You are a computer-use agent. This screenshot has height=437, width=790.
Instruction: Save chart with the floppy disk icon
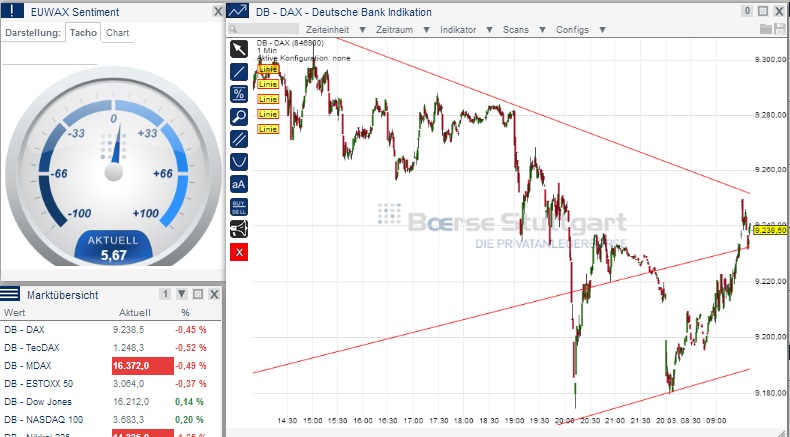(x=779, y=29)
